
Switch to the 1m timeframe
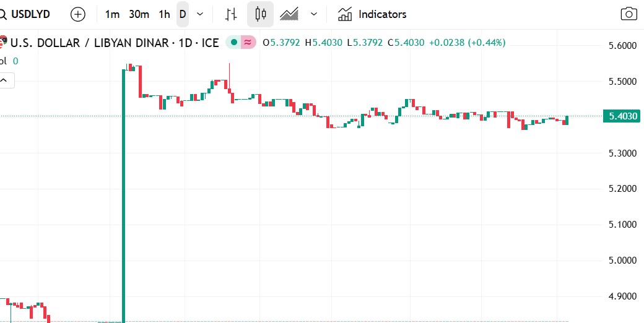[112, 14]
